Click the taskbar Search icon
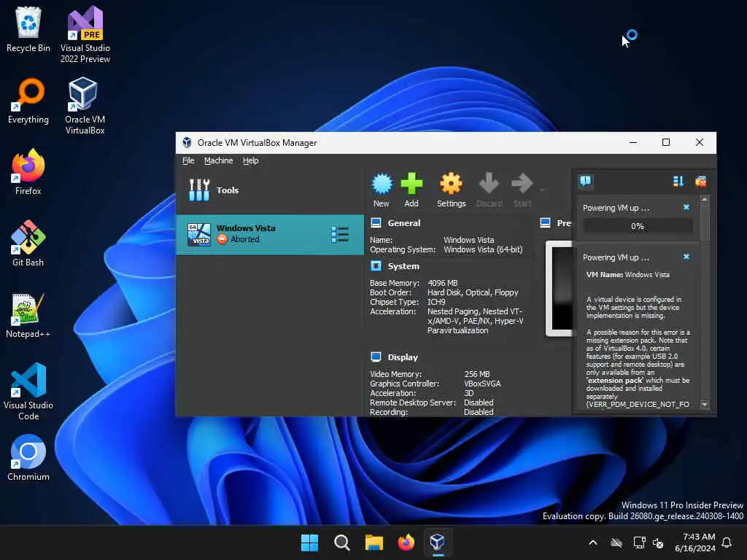The width and height of the screenshot is (747, 560). pos(342,542)
